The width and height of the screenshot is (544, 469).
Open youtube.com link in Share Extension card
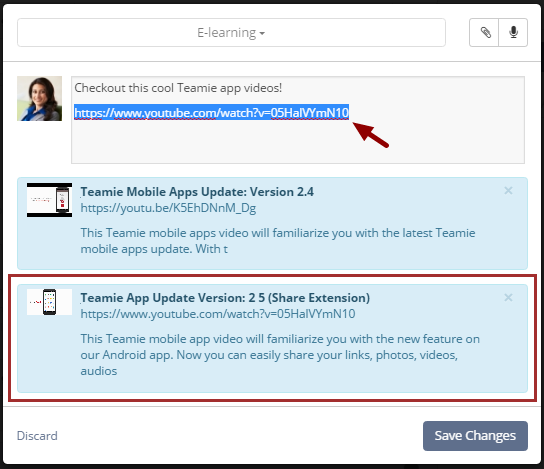(x=218, y=314)
